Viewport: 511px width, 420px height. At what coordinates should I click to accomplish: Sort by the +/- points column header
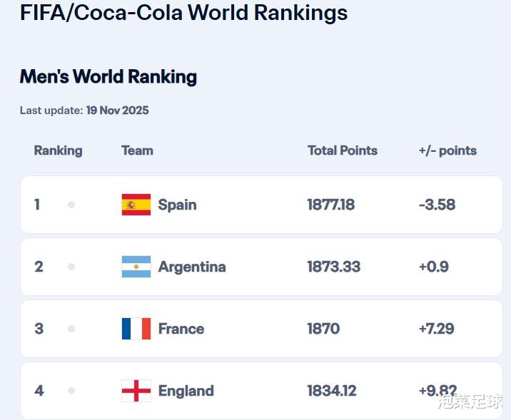point(447,150)
